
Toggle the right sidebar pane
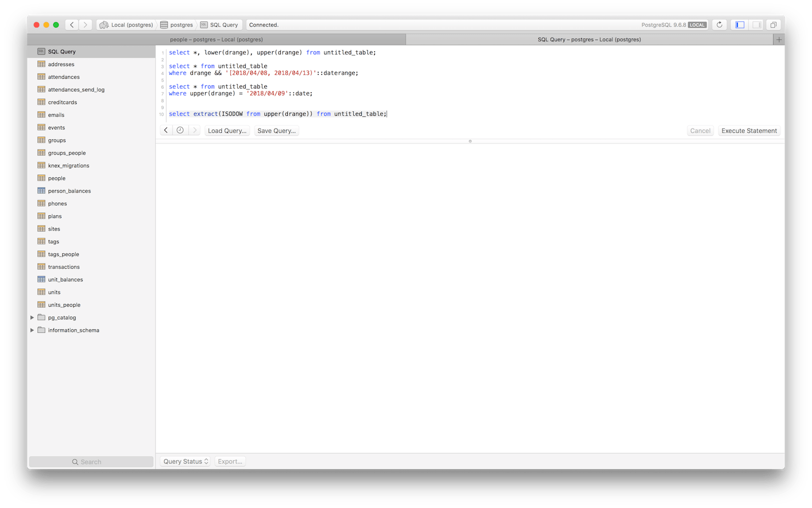pos(757,24)
